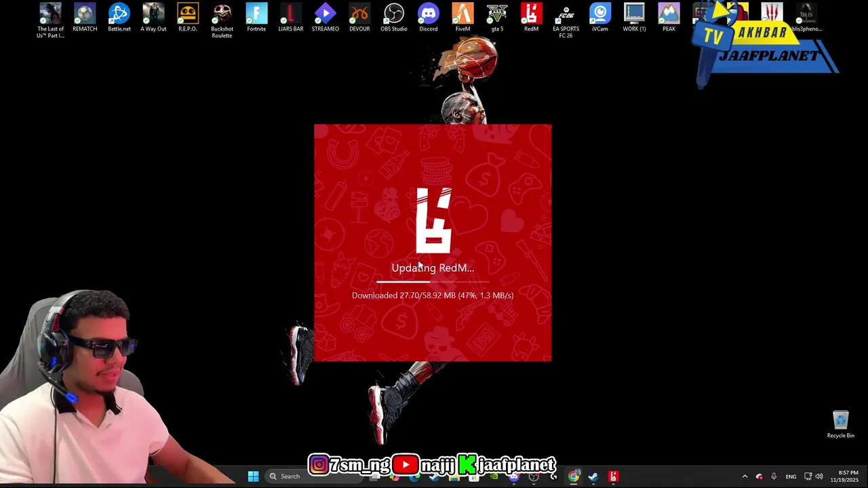
Task: Open Steam from the taskbar
Action: click(593, 476)
